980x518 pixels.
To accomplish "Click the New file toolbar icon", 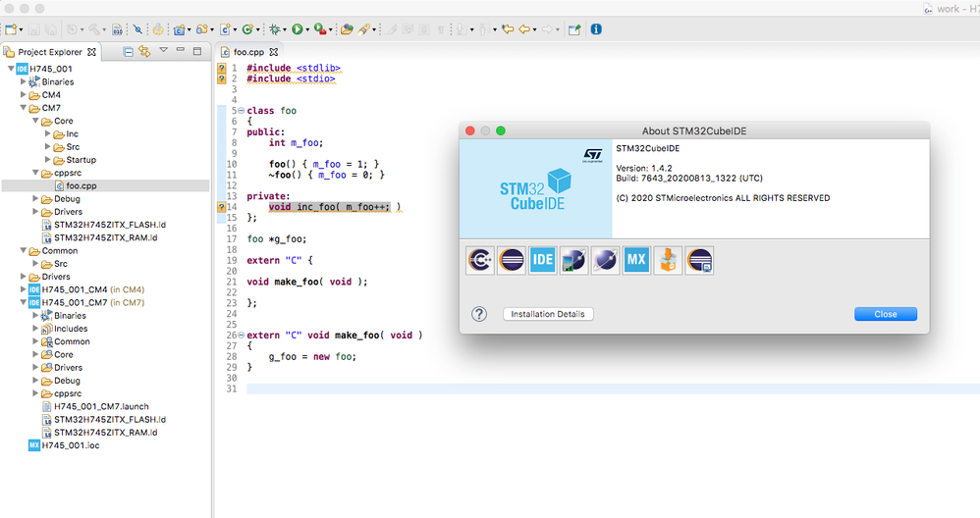I will (x=11, y=29).
